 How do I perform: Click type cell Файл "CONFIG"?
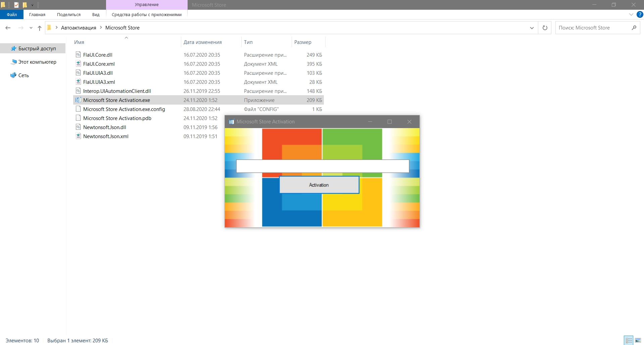point(261,109)
